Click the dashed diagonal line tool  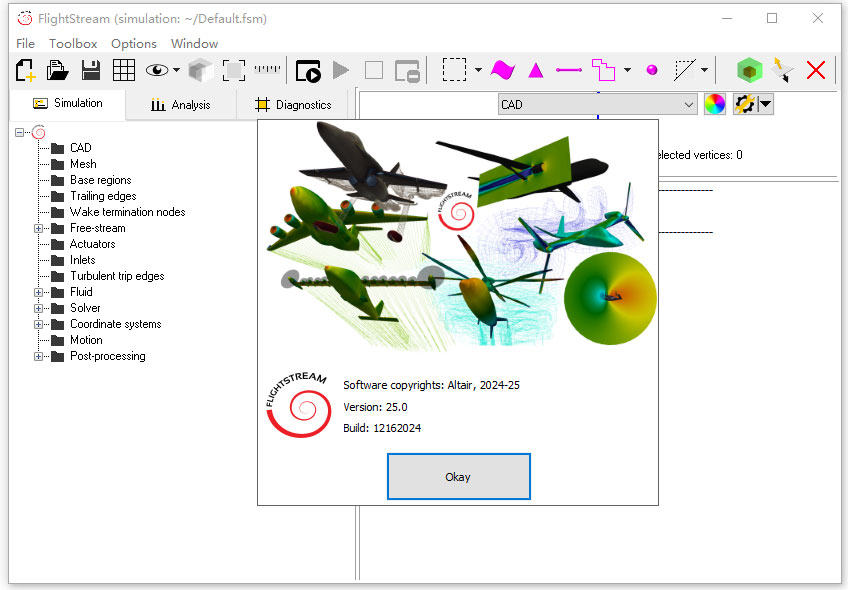[685, 70]
